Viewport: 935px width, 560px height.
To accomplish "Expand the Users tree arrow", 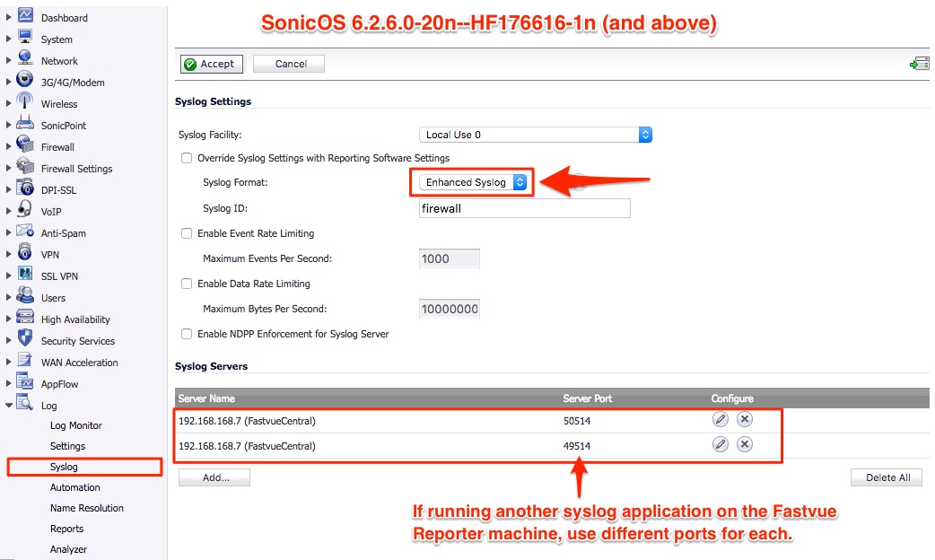I will [8, 297].
